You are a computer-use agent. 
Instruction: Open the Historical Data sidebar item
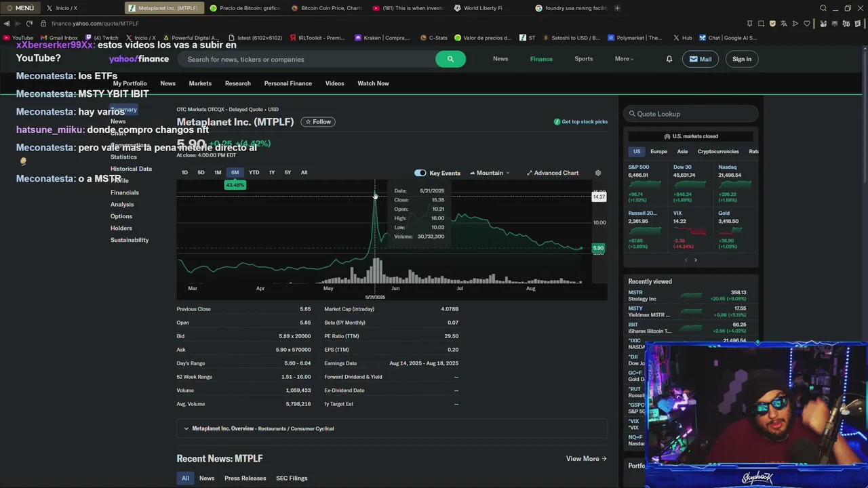click(131, 169)
